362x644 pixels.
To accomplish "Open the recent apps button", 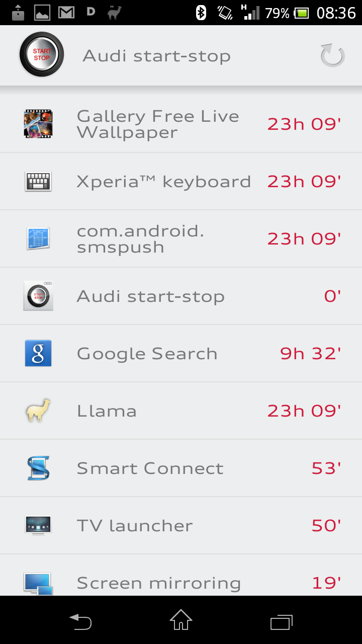I will 281,622.
